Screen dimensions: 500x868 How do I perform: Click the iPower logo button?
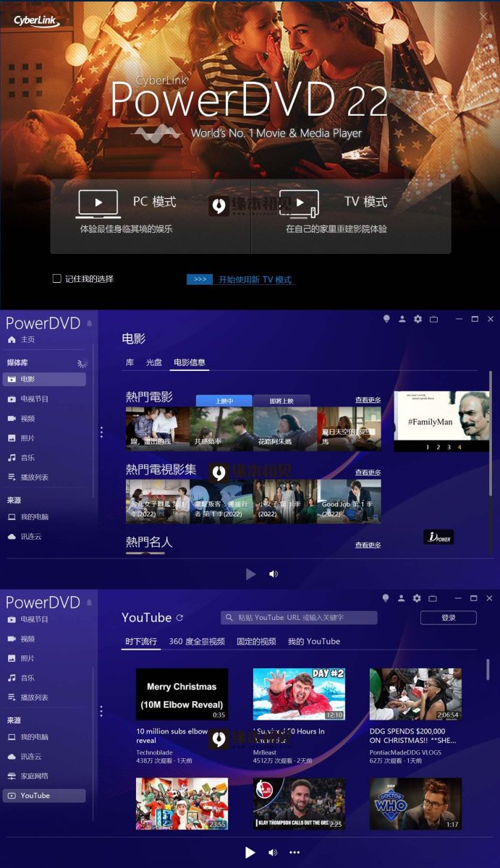(438, 537)
